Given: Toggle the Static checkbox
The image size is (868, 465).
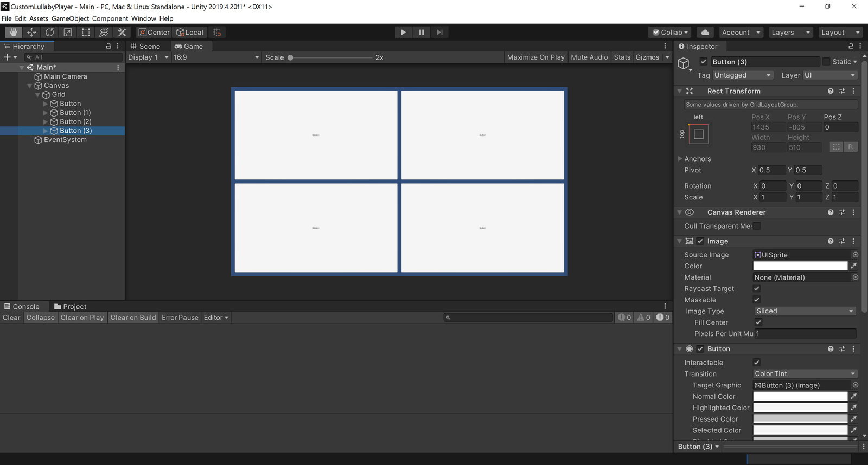Looking at the screenshot, I should pyautogui.click(x=826, y=62).
